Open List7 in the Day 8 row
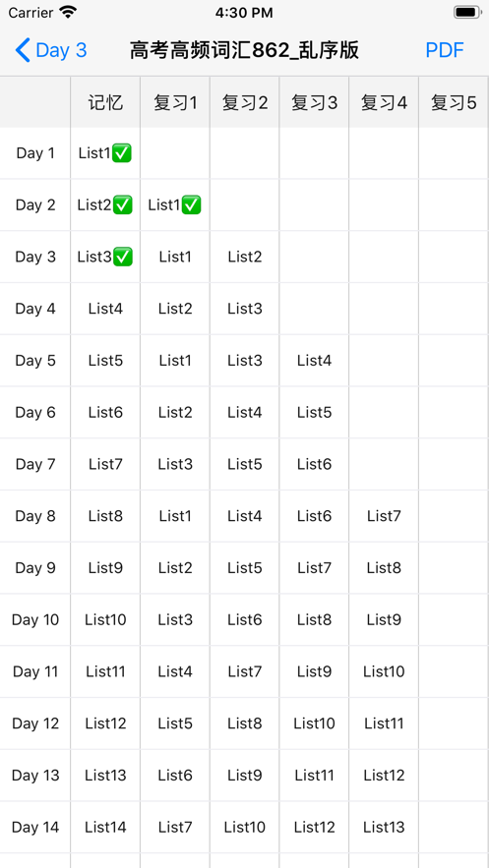Viewport: 489px width, 868px height. point(384,516)
